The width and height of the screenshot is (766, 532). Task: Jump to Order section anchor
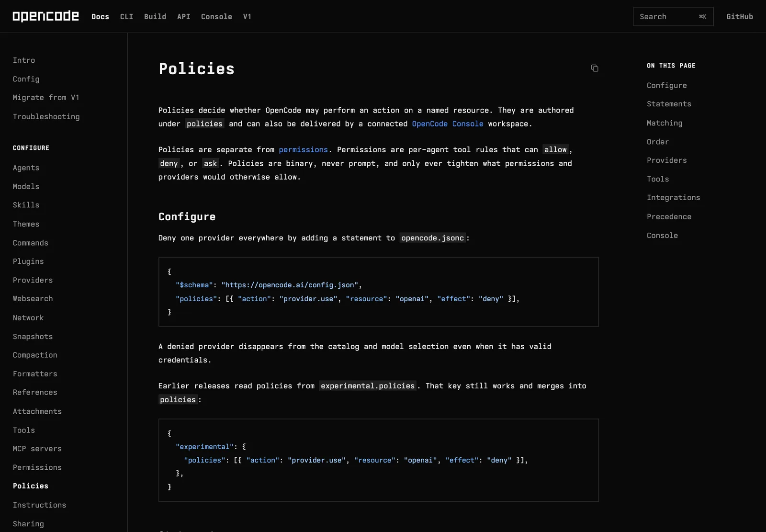pyautogui.click(x=658, y=142)
